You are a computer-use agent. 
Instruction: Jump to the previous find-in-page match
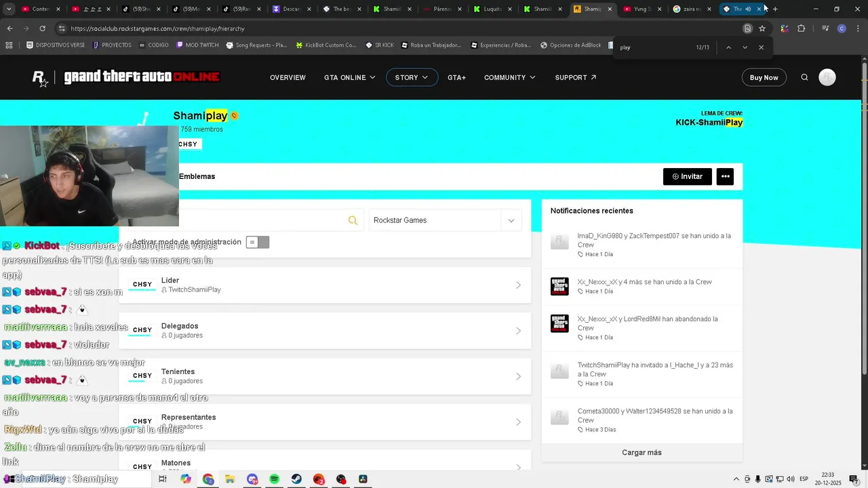coord(728,47)
